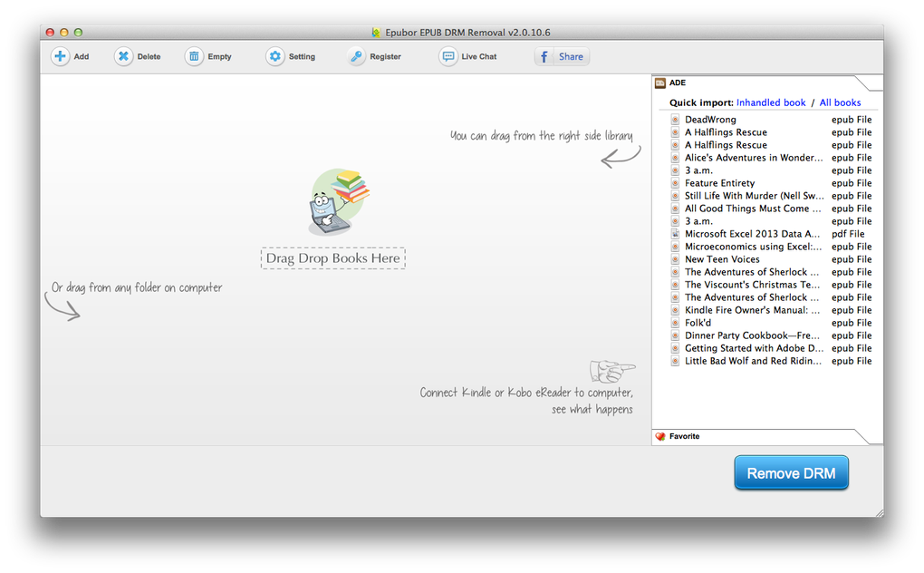
Task: Click file icon beside Kindle Fire Owner's Manual
Action: [675, 310]
